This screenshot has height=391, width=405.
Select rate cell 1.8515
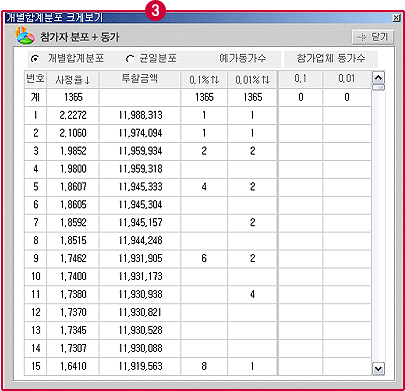(x=73, y=241)
